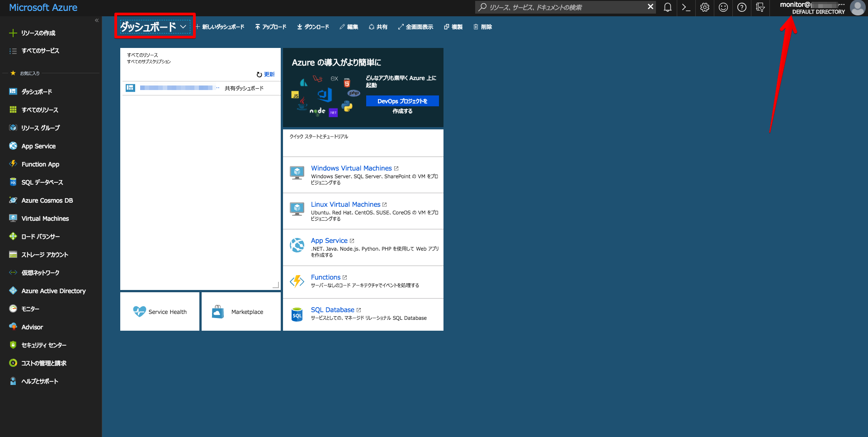Screen dimensions: 868x437
Task: Select すべてのリソース sidebar item
Action: [x=34, y=110]
